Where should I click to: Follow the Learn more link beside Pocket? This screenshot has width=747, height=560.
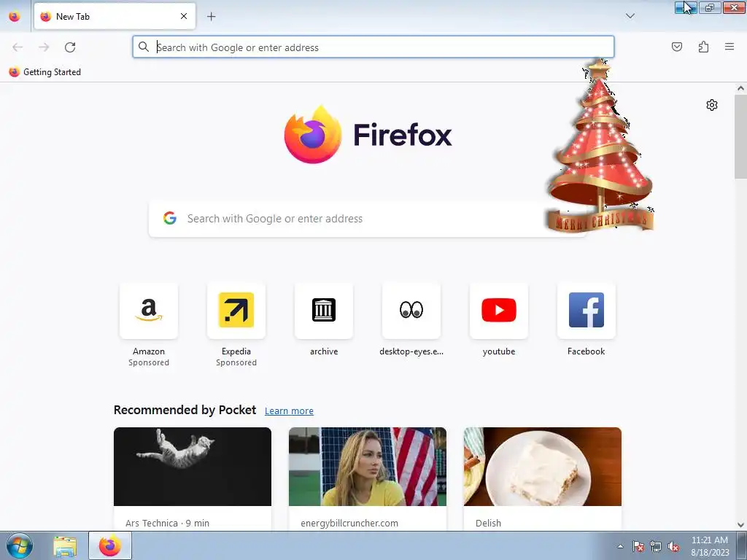click(x=289, y=411)
